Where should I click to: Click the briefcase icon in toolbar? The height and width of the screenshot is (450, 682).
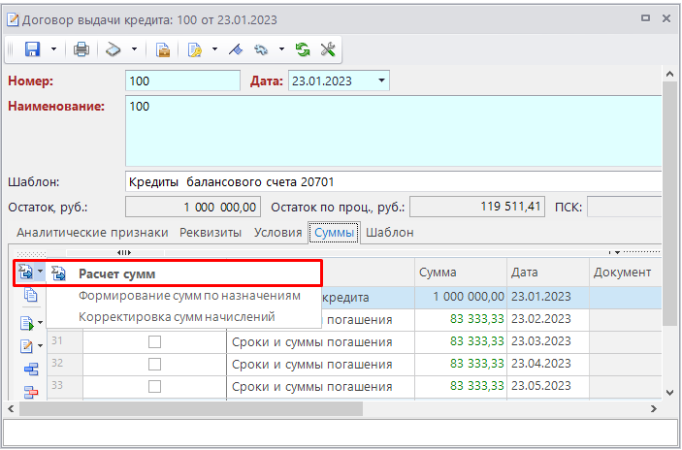[x=163, y=49]
